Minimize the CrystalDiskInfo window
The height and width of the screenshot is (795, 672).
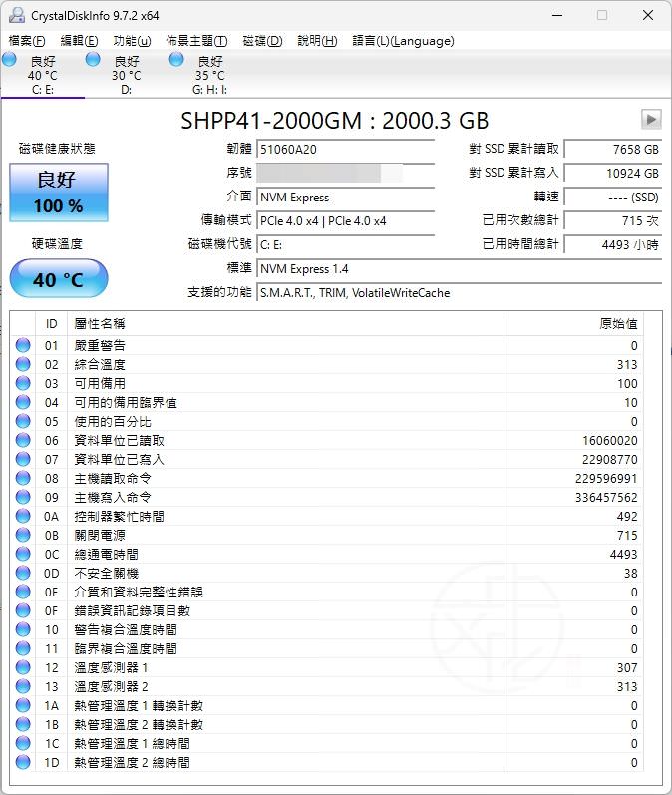pos(557,15)
